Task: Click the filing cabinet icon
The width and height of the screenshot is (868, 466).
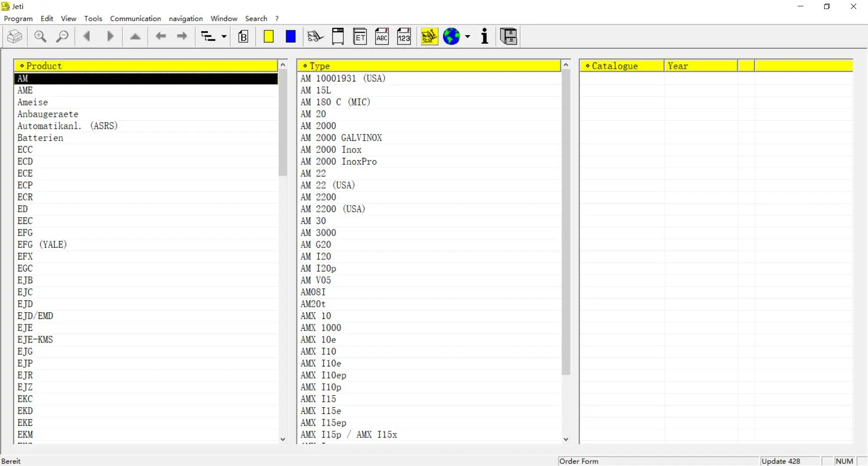Action: click(x=509, y=36)
